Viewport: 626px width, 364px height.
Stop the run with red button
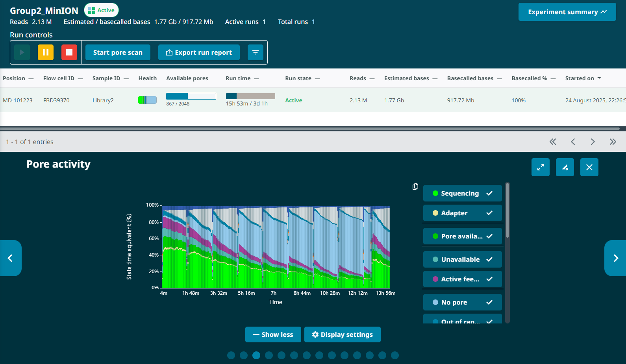tap(69, 52)
